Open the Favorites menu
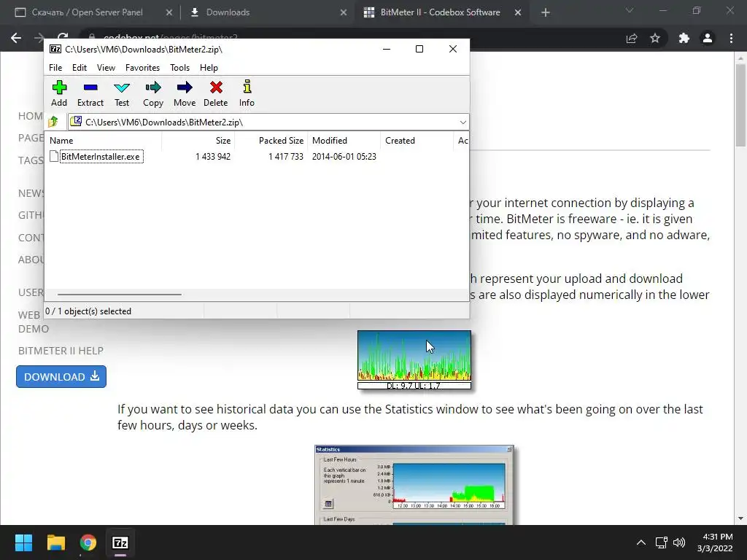The width and height of the screenshot is (747, 560). [x=142, y=68]
